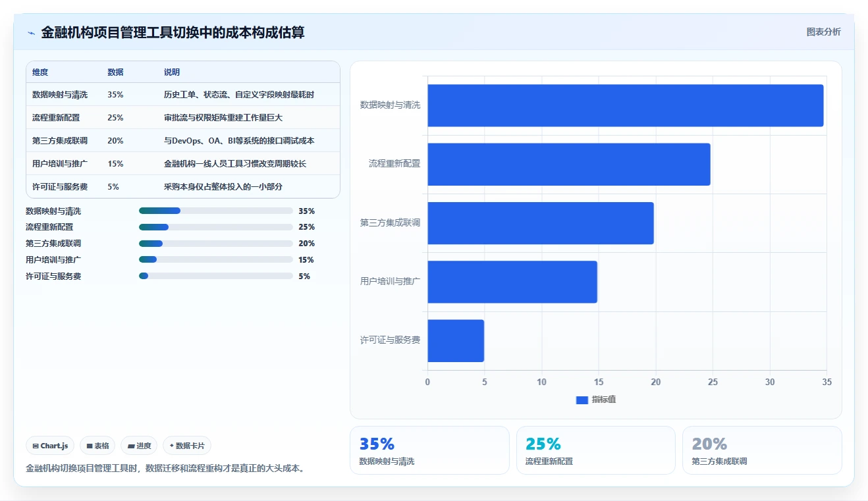Click the lightning icon beside the title
Viewport: 868px width, 501px height.
[31, 32]
